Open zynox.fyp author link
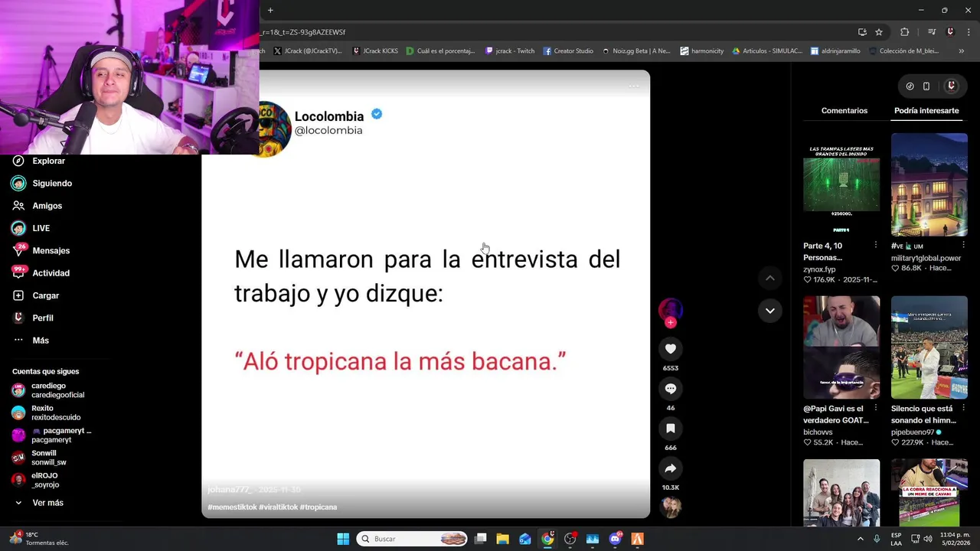 819,269
